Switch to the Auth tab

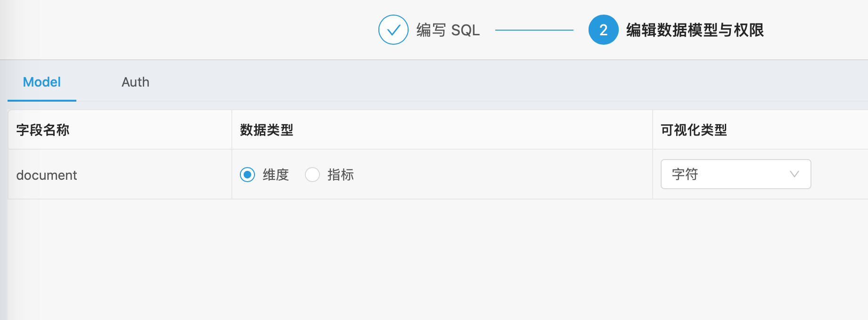tap(135, 82)
